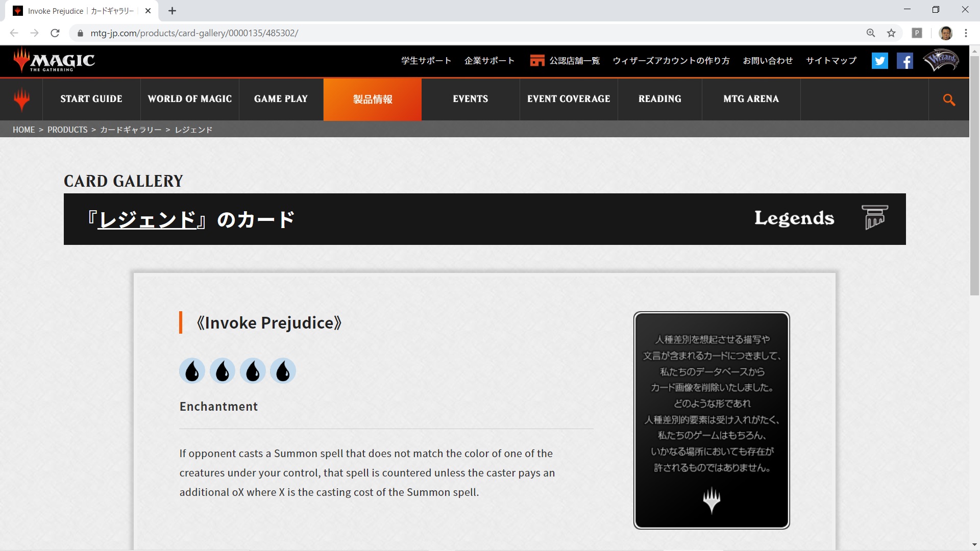The width and height of the screenshot is (980, 551).
Task: Click the browser zoom magnifier icon
Action: click(x=871, y=33)
